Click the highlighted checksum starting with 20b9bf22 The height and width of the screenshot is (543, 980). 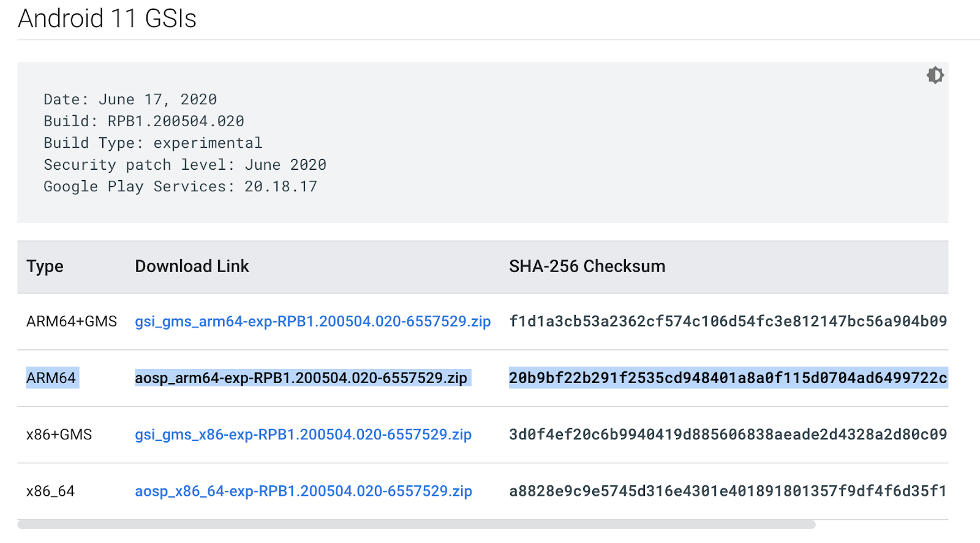coord(728,378)
